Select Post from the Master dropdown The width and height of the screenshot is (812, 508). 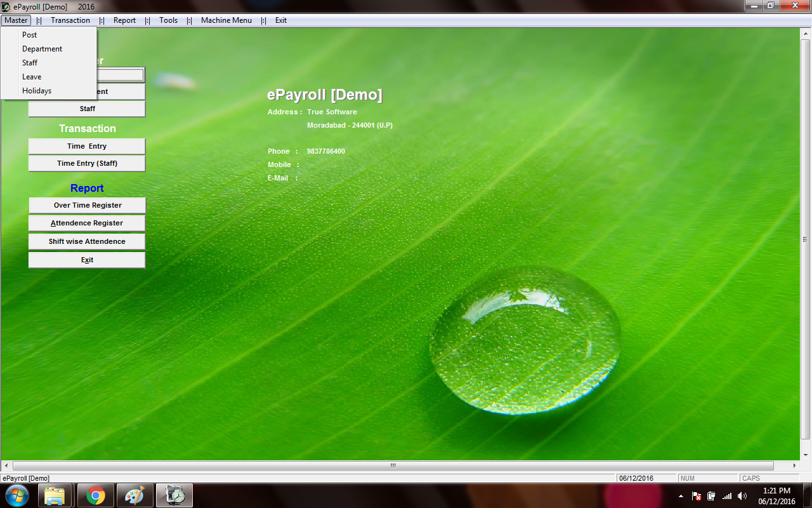(x=49, y=35)
